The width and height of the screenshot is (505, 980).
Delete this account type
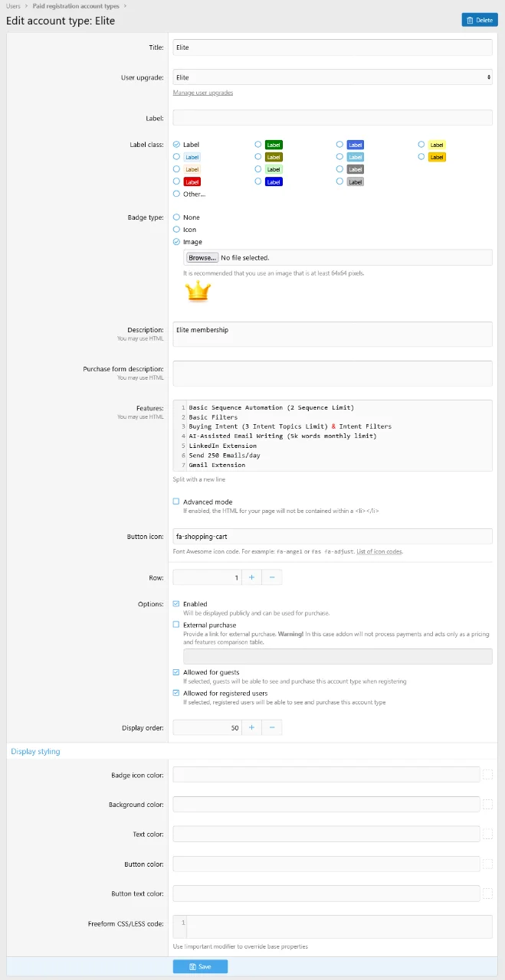click(x=480, y=20)
